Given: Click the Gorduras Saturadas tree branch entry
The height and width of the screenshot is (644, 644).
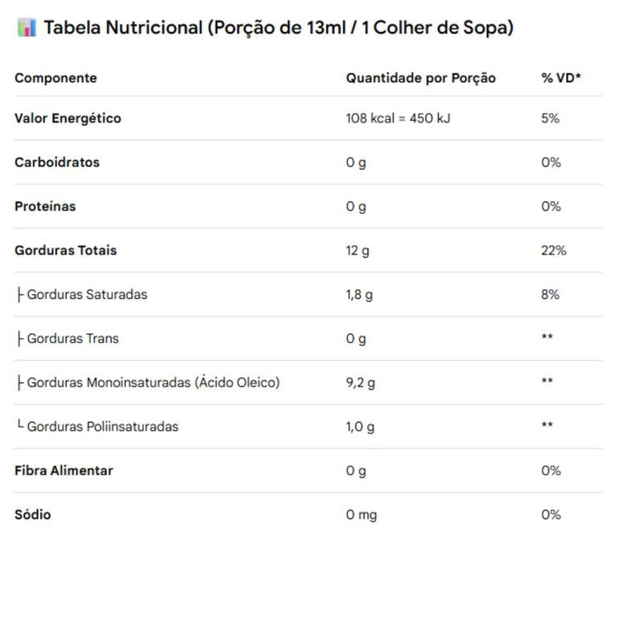Looking at the screenshot, I should pyautogui.click(x=82, y=295).
